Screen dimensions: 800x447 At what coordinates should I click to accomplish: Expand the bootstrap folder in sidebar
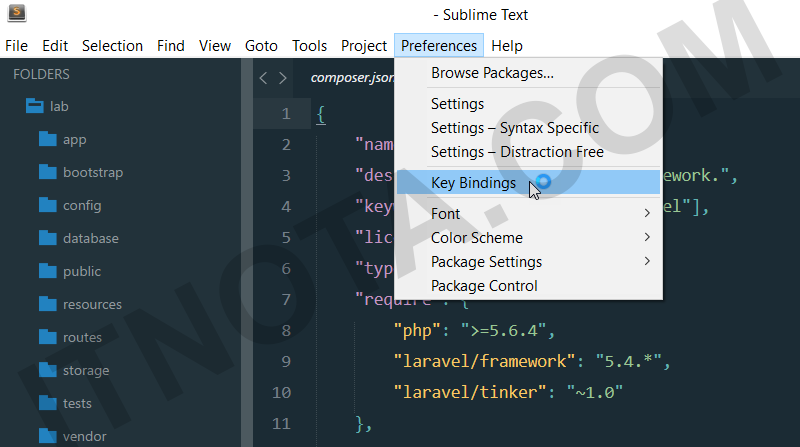coord(93,172)
